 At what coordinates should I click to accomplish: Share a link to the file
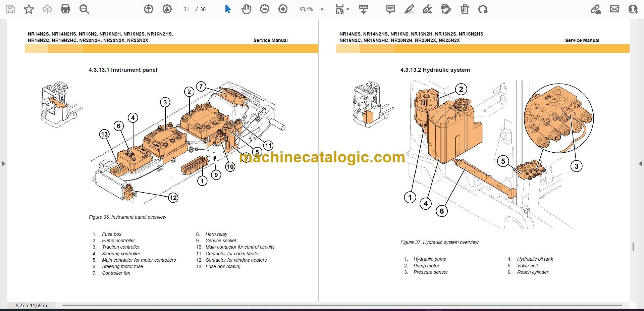(596, 9)
